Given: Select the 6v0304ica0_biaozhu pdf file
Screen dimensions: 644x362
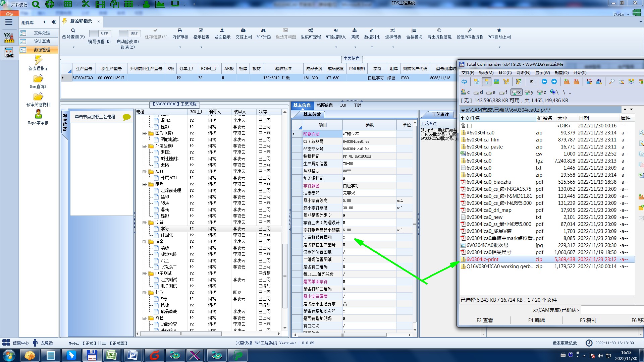Looking at the screenshot, I should coord(488,182).
